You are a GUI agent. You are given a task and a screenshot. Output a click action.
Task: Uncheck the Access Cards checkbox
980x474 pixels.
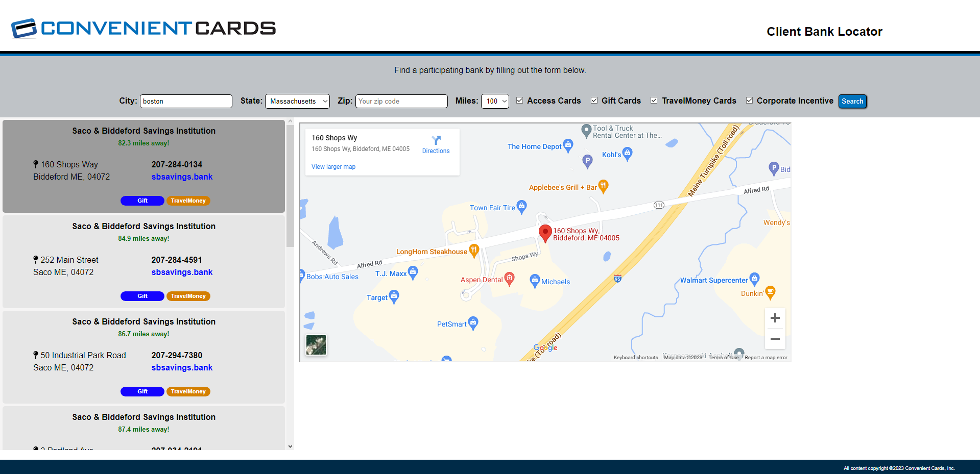519,100
